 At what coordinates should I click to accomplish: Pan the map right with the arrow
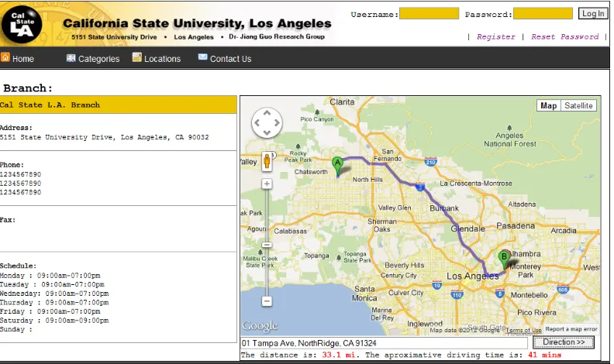click(x=277, y=123)
